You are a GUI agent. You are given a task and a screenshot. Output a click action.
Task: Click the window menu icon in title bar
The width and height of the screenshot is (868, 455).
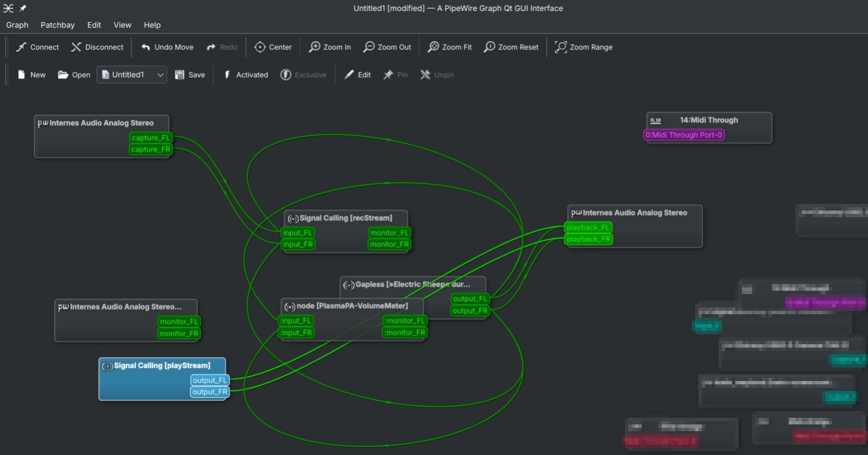8,8
